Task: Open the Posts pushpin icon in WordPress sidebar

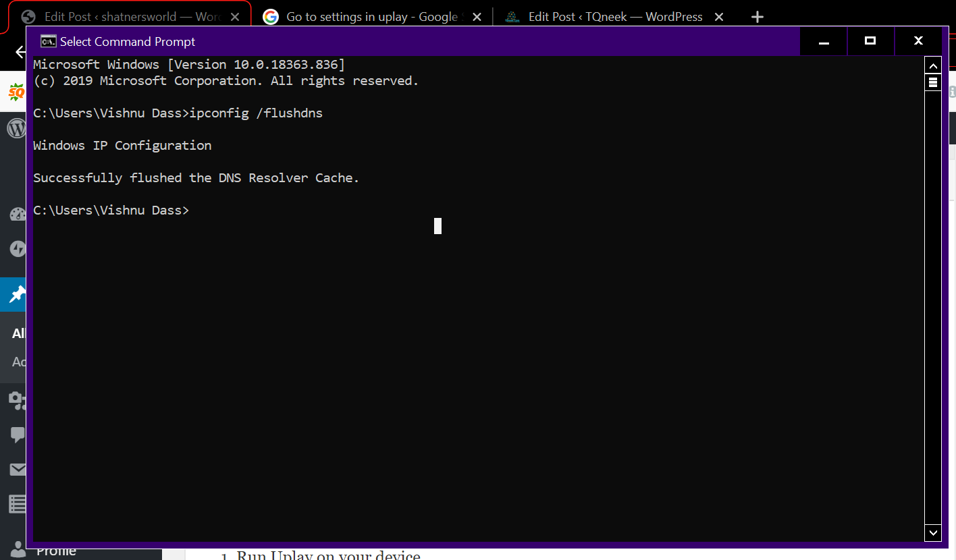Action: (x=18, y=295)
